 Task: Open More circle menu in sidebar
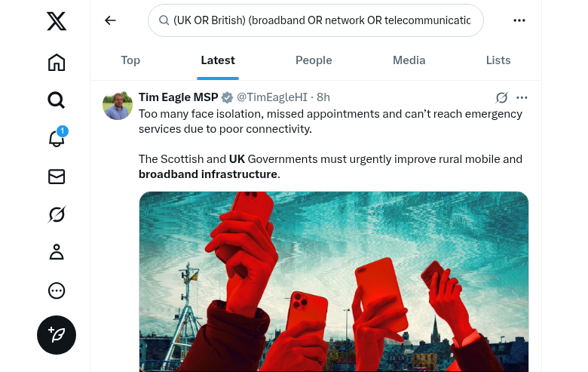coord(57,291)
